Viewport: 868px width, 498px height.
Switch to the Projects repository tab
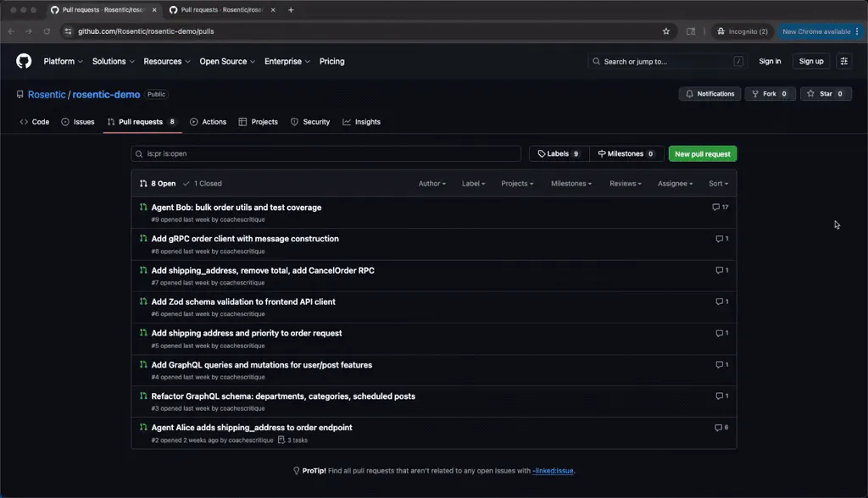pos(258,122)
